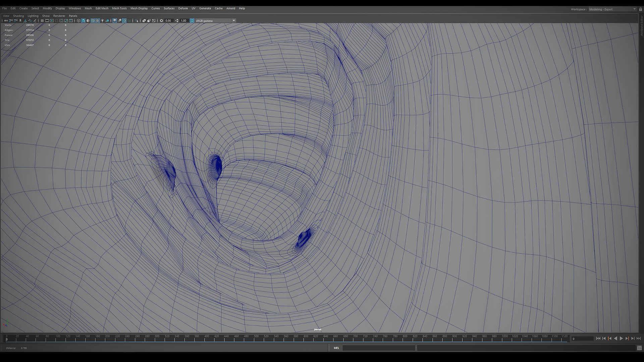Open the Mesh Tools menu
Image resolution: width=644 pixels, height=362 pixels.
pyautogui.click(x=119, y=8)
